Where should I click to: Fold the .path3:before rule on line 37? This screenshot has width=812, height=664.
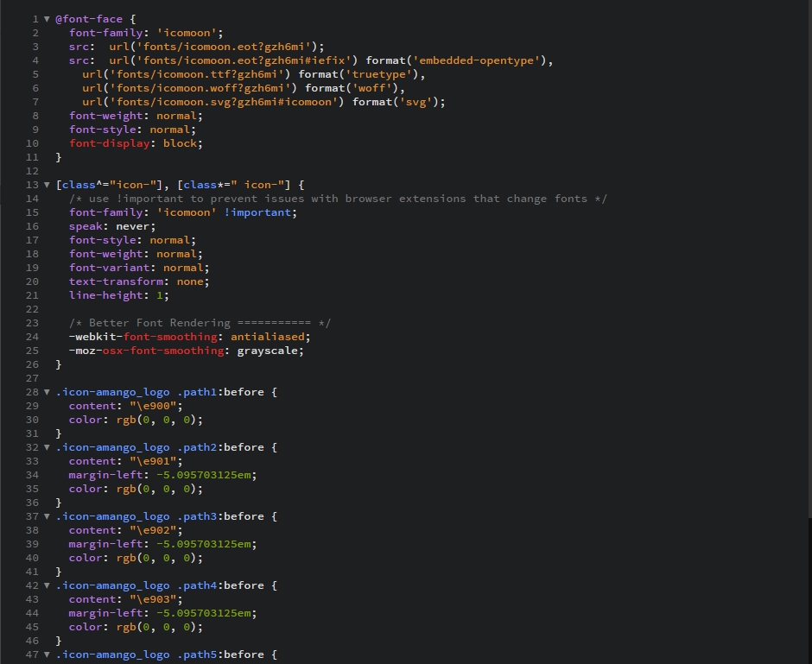tap(47, 516)
